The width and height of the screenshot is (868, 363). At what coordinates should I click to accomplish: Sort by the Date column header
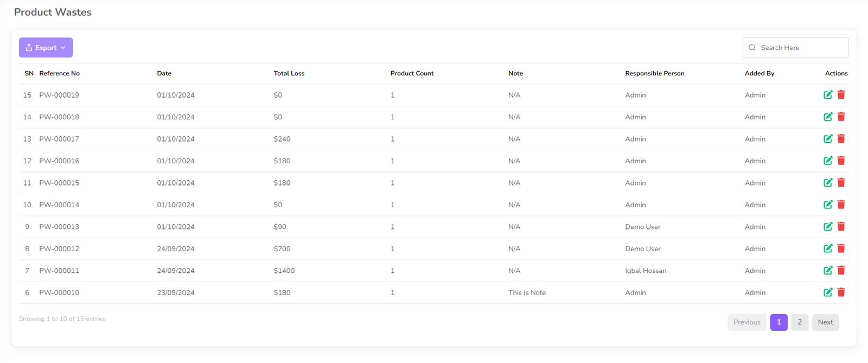click(164, 73)
